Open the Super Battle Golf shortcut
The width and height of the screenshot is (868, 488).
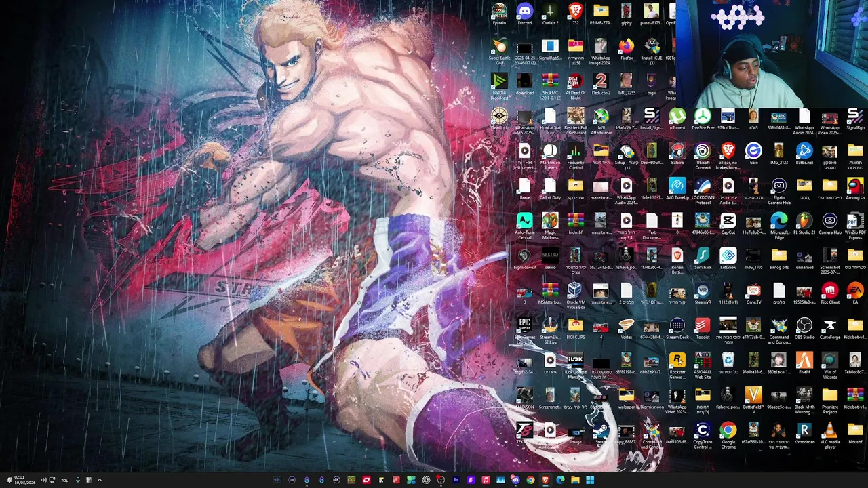[x=499, y=51]
